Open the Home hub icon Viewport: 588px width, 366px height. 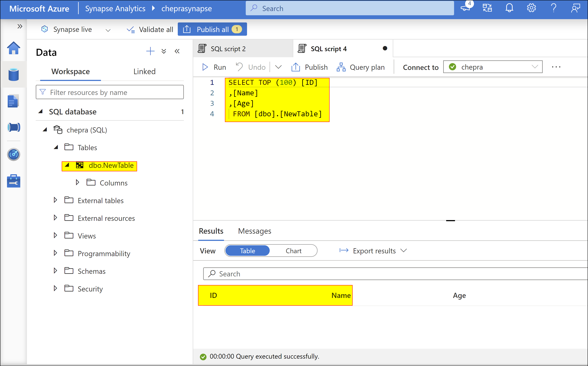coord(14,48)
